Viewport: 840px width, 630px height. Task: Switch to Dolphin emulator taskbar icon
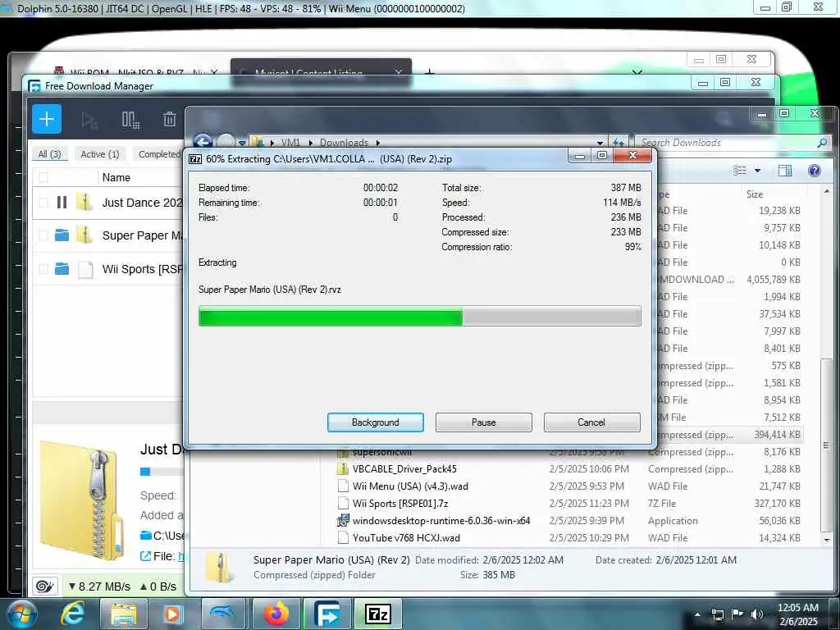[223, 614]
